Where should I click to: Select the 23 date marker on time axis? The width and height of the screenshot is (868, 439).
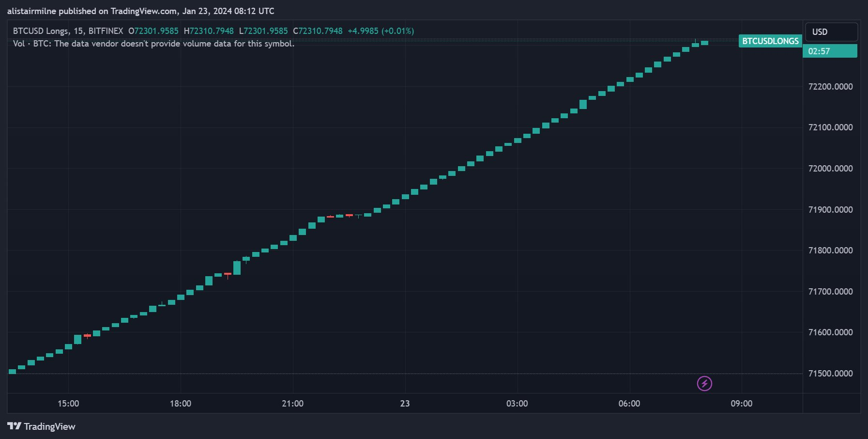(405, 404)
